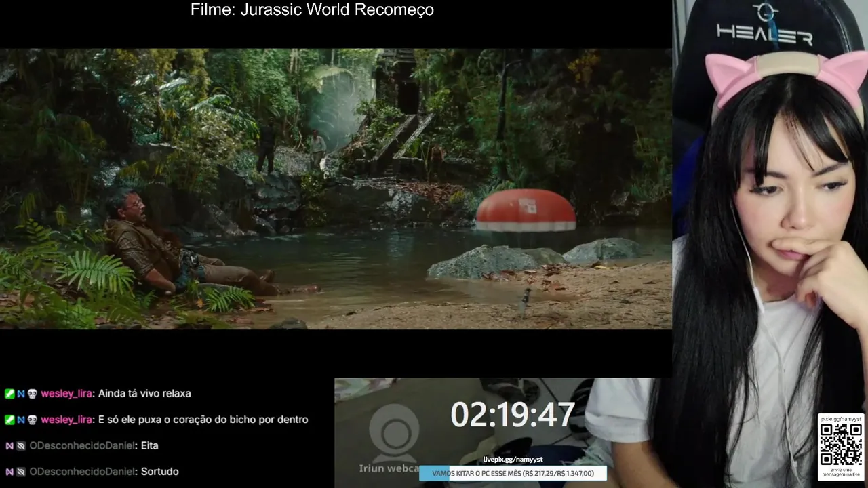This screenshot has height=488, width=868.
Task: Click the purple N badge beside the 'Sortudo' message
Action: click(x=9, y=472)
